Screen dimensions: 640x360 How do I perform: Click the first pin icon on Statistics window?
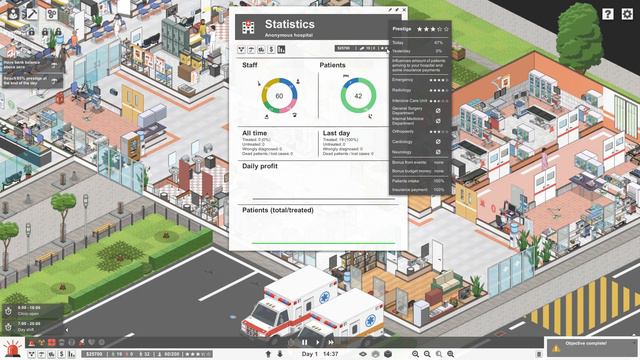pyautogui.click(x=390, y=10)
